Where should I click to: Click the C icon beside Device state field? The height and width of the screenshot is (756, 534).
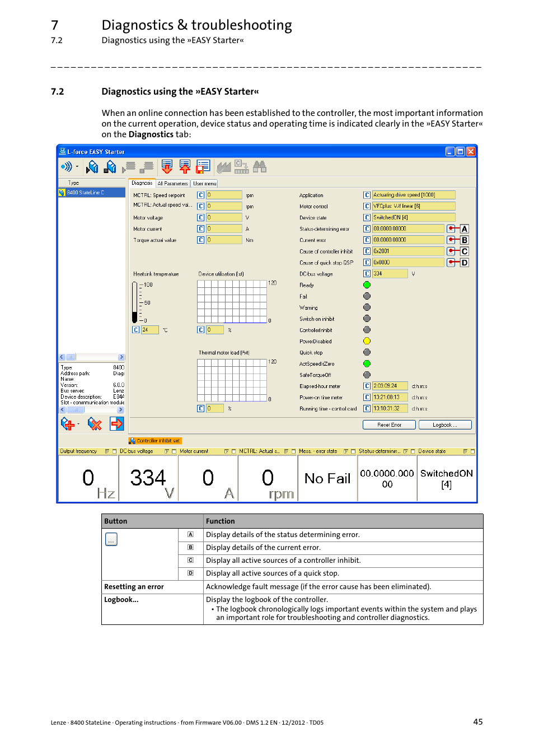[367, 218]
